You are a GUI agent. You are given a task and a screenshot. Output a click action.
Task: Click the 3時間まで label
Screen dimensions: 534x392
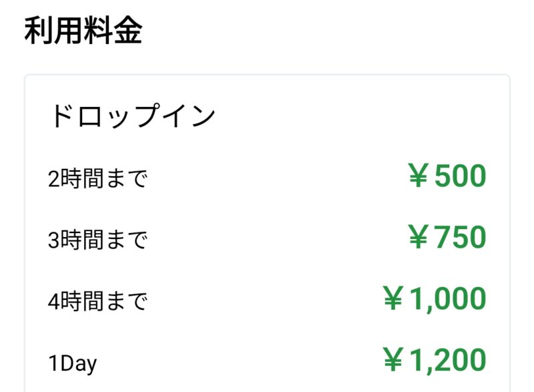click(x=97, y=240)
